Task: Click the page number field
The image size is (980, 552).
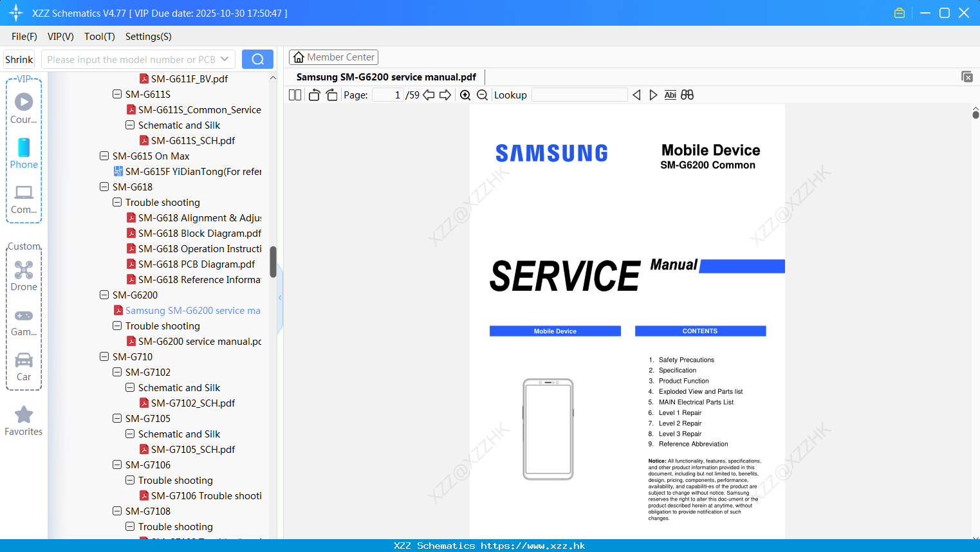Action: pyautogui.click(x=387, y=95)
